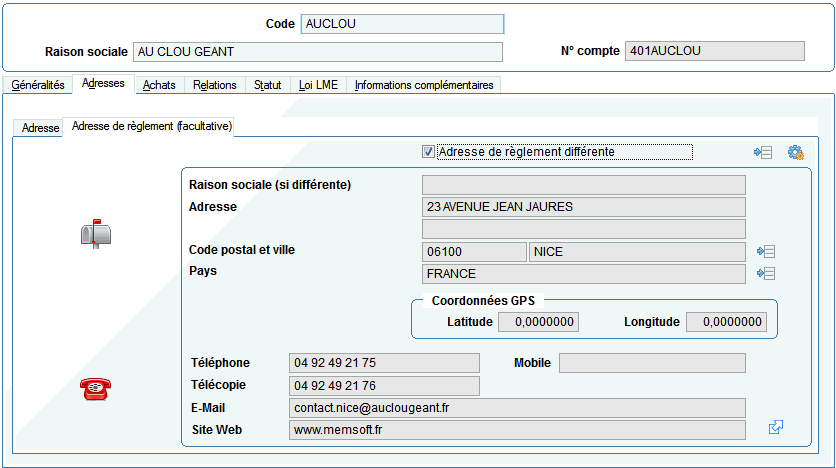The width and height of the screenshot is (836, 468).
Task: Select the Statut tab
Action: (x=267, y=86)
